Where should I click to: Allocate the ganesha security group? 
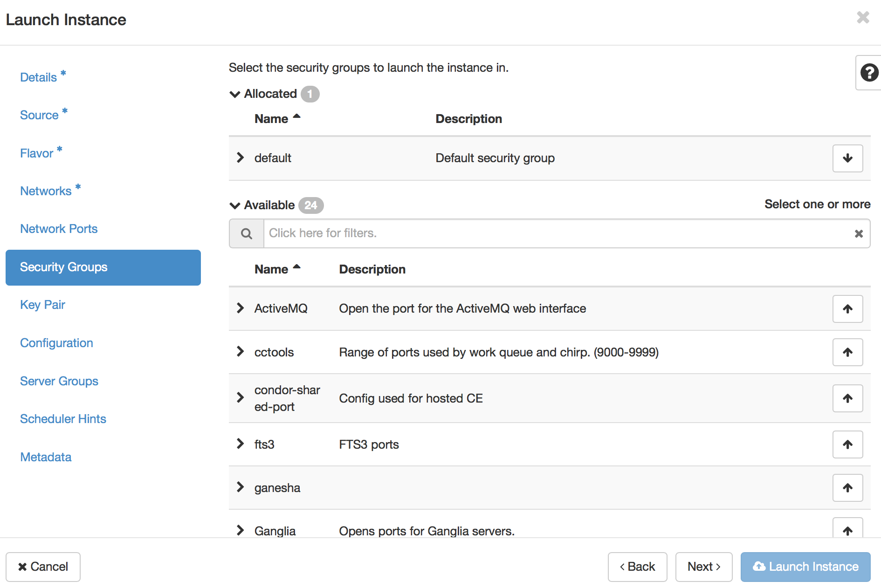click(847, 488)
